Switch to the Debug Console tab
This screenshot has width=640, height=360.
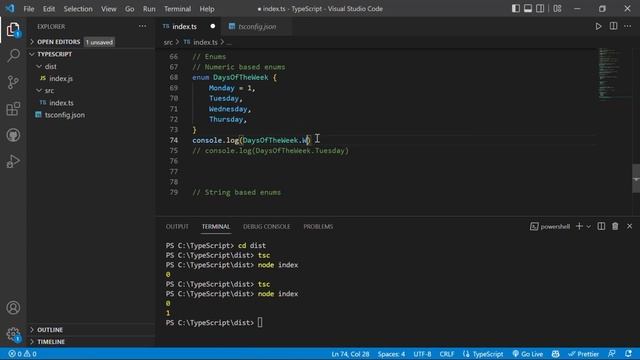click(267, 227)
